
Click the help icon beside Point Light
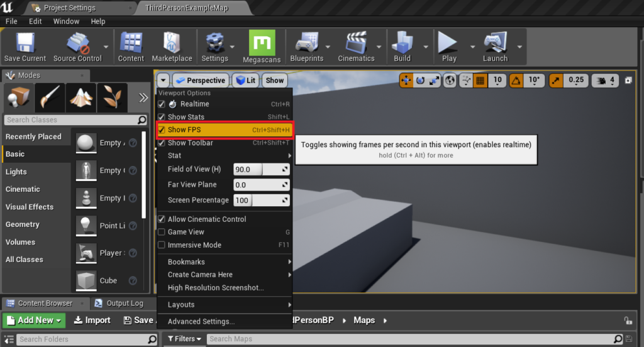(x=133, y=226)
